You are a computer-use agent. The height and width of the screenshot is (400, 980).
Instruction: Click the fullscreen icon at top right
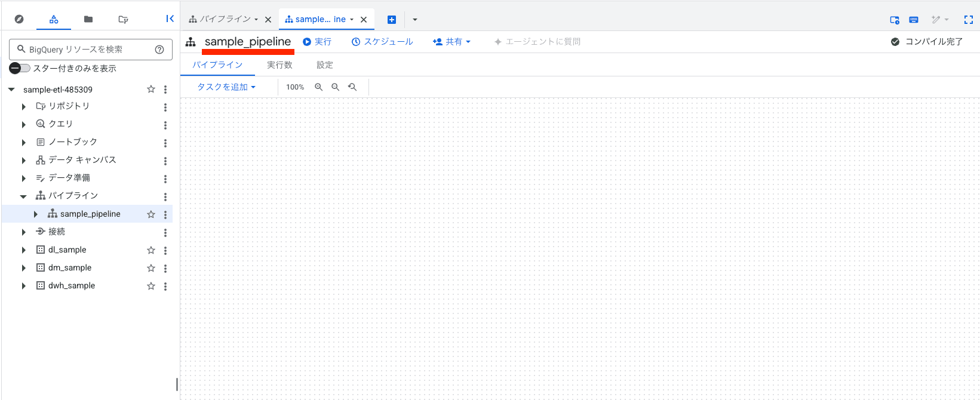pyautogui.click(x=968, y=20)
